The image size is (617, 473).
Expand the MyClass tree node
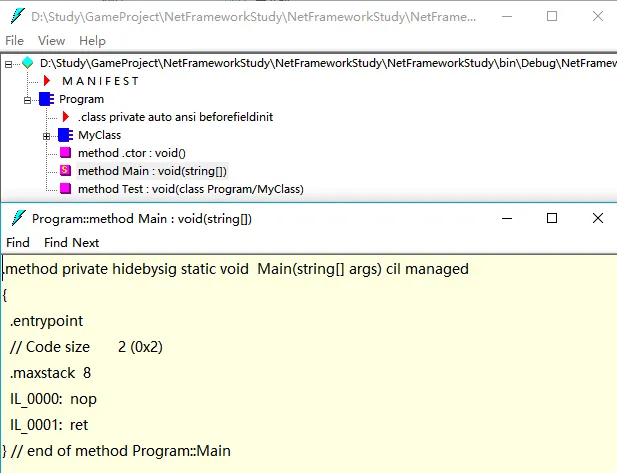[x=47, y=135]
